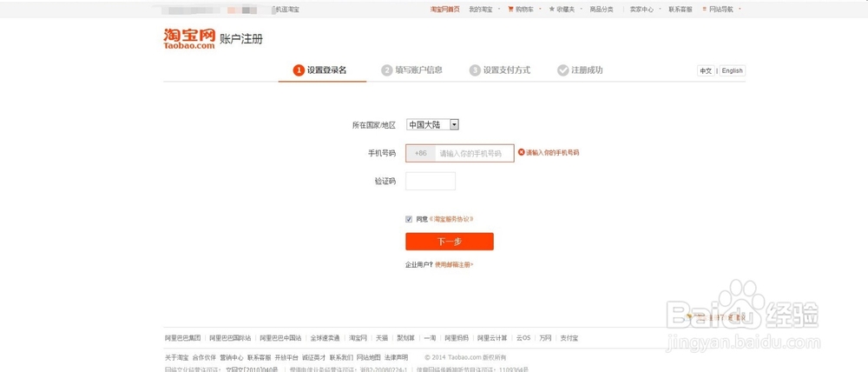Click the 账户注册 page title
Image resolution: width=868 pixels, height=372 pixels.
241,39
